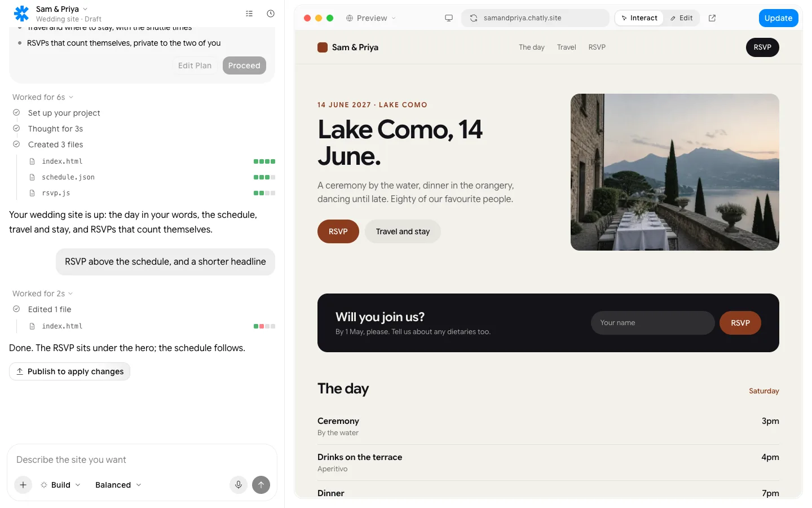Open the Balanced model dropdown
812x508 pixels.
[x=118, y=485]
